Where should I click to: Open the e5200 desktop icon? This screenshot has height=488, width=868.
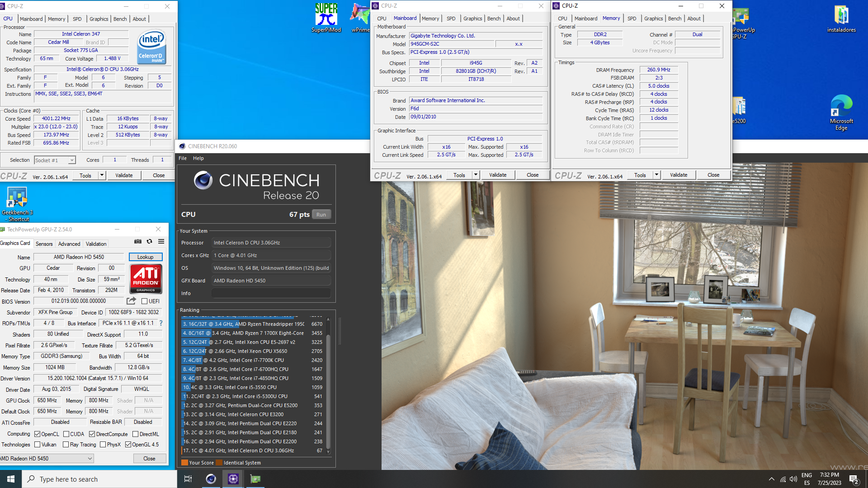(x=739, y=110)
